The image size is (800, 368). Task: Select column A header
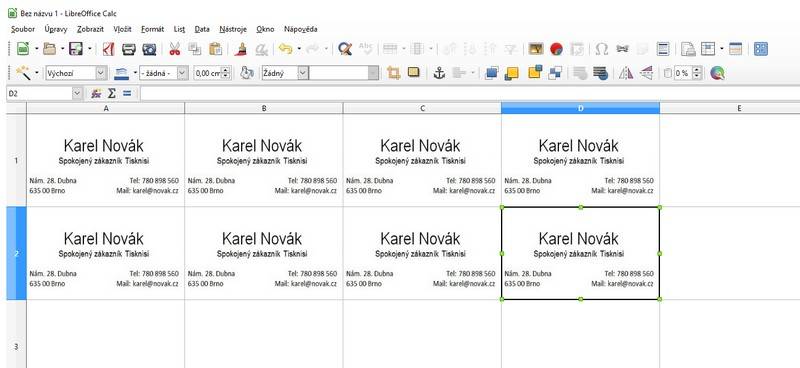coord(106,108)
